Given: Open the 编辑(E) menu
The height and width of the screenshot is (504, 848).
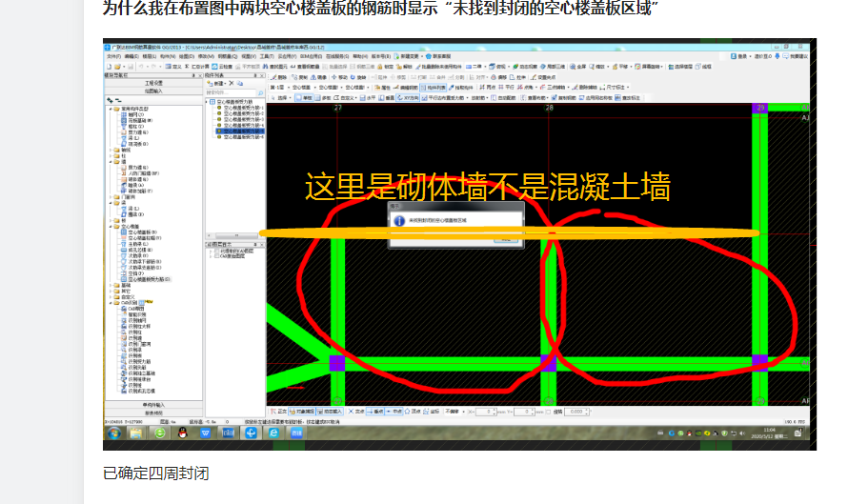Looking at the screenshot, I should click(x=131, y=56).
